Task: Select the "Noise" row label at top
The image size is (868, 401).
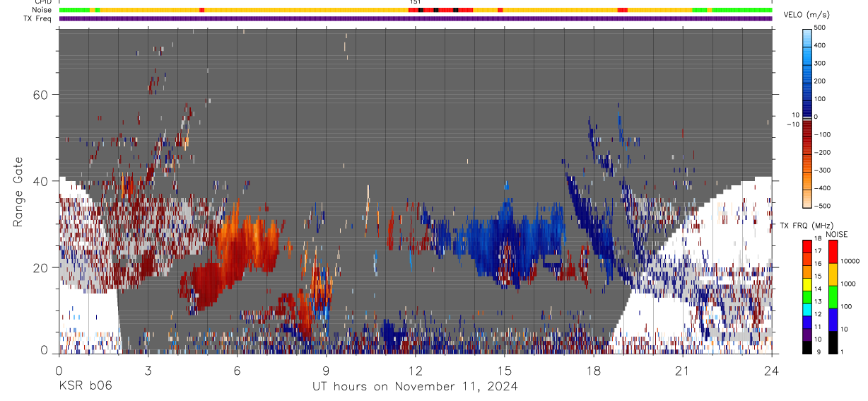Action: pyautogui.click(x=43, y=10)
